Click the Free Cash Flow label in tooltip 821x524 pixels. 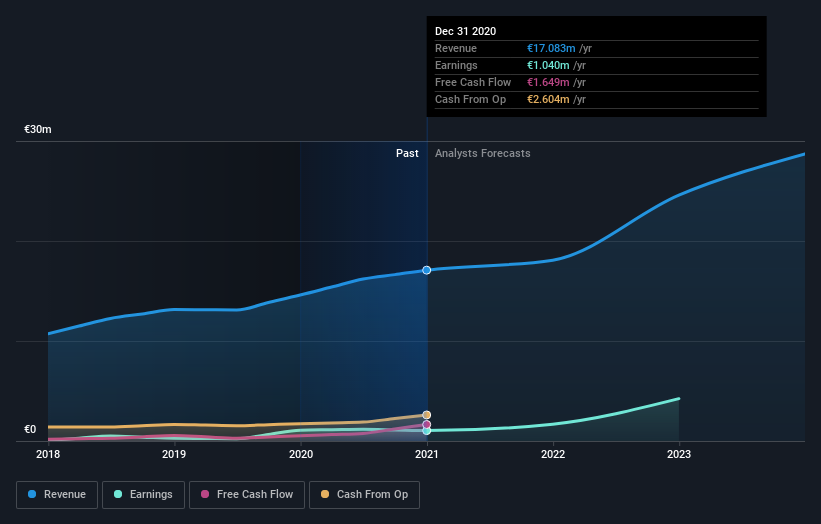pos(473,82)
